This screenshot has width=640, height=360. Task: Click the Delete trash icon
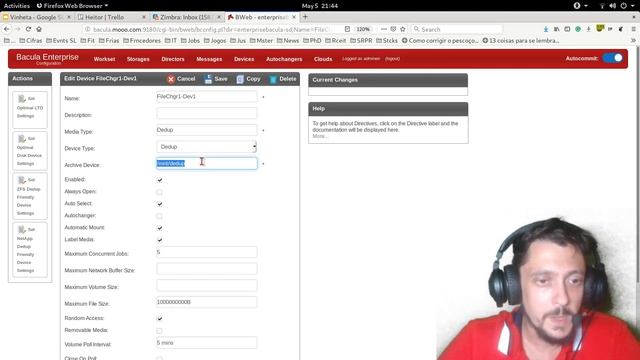point(273,79)
